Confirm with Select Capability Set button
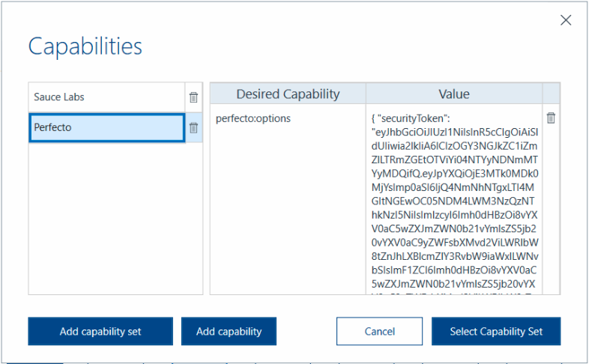This screenshot has width=589, height=364. (495, 331)
